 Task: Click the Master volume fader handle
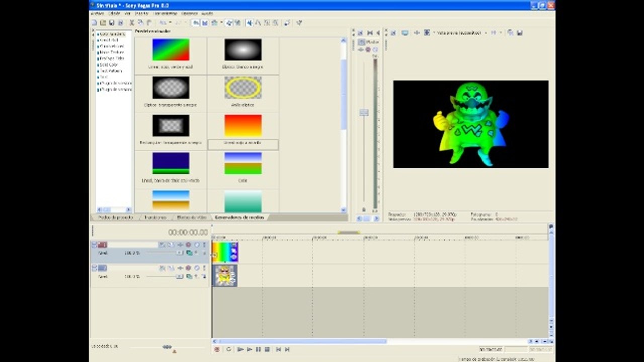[364, 112]
